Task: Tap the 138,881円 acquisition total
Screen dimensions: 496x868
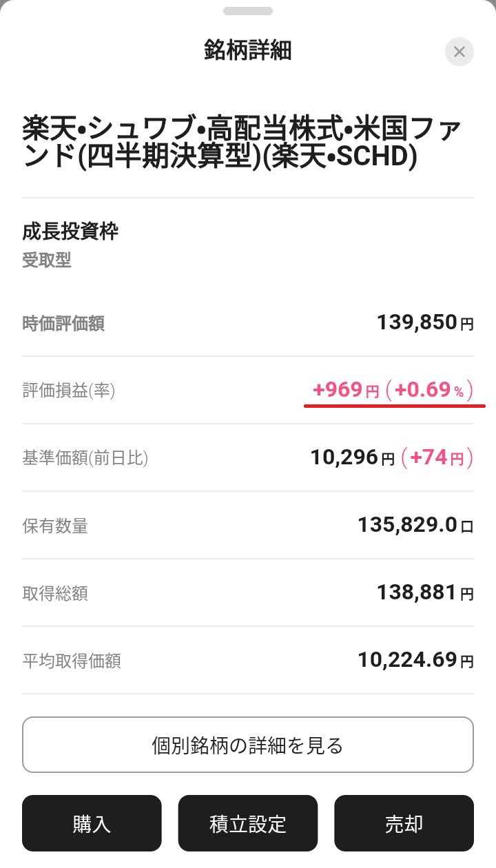Action: pos(425,592)
